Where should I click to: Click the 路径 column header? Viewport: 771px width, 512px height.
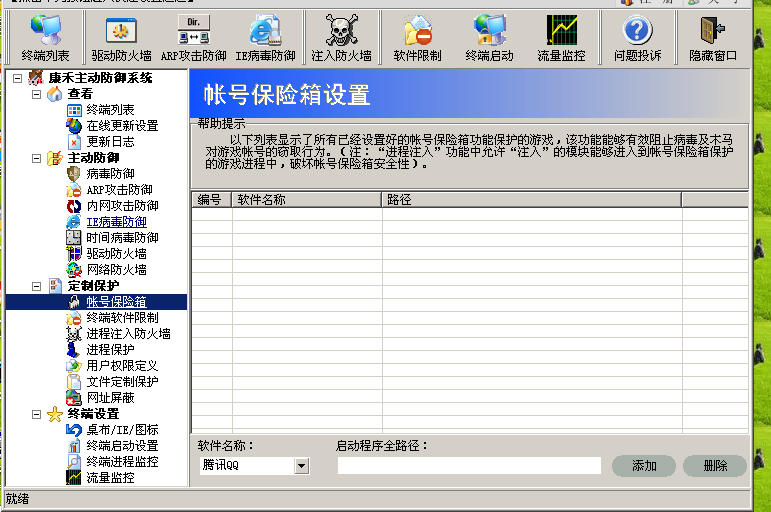point(530,200)
